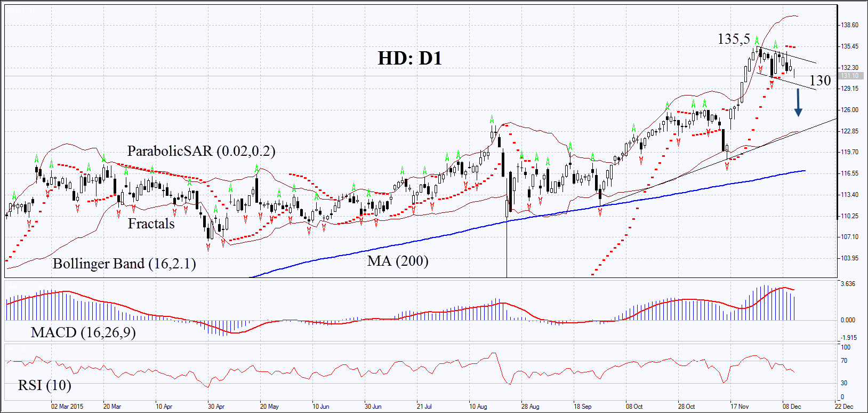
Task: Click the 10 Aug date label
Action: click(478, 407)
